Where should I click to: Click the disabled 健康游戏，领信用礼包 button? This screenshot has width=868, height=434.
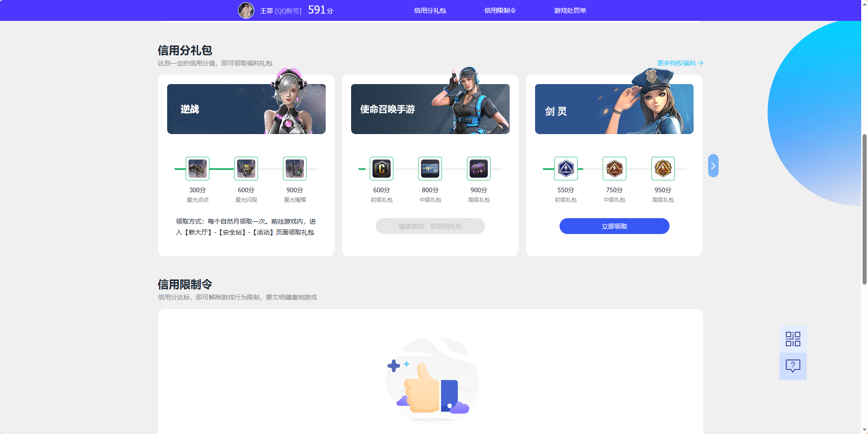point(430,226)
